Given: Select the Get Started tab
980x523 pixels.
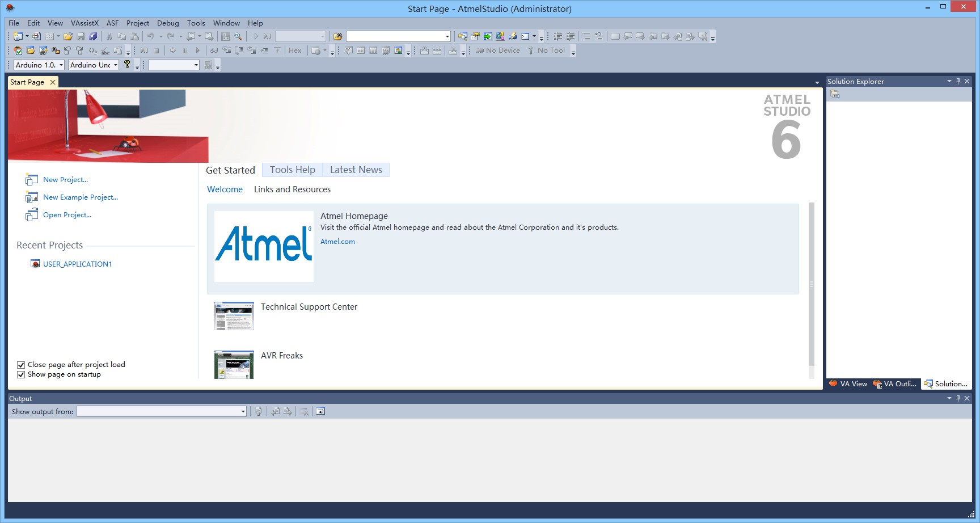Looking at the screenshot, I should click(230, 170).
